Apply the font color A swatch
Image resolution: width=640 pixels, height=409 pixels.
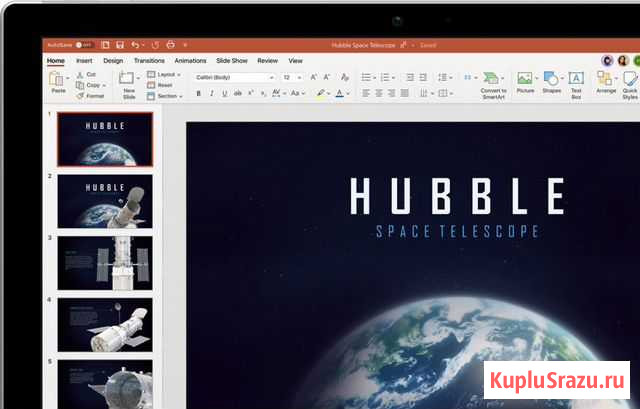tap(339, 93)
